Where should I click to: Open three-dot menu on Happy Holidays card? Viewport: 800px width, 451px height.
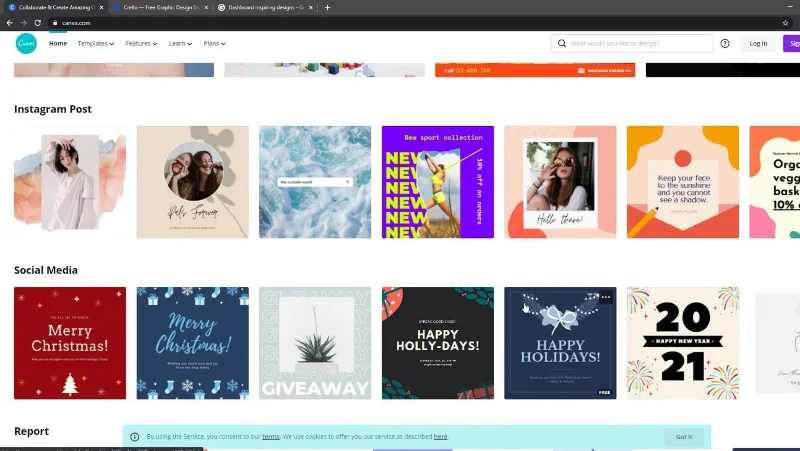pyautogui.click(x=606, y=297)
